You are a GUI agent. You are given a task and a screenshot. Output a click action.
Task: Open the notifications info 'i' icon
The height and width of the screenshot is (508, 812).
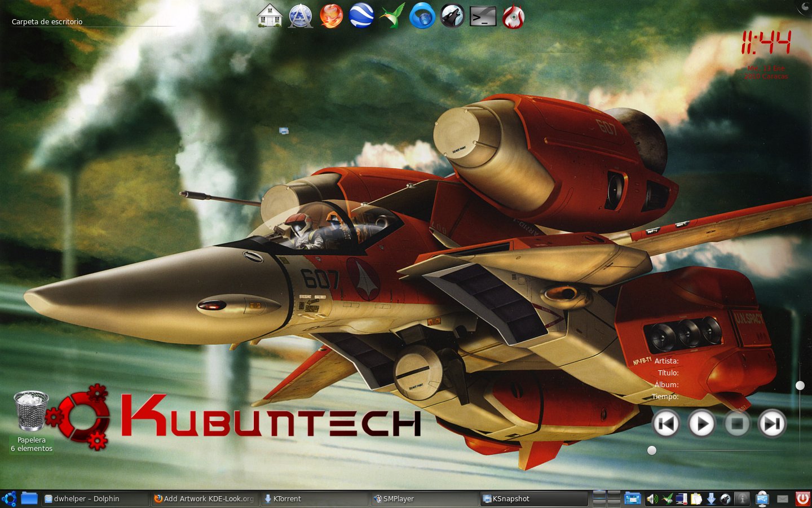click(742, 499)
